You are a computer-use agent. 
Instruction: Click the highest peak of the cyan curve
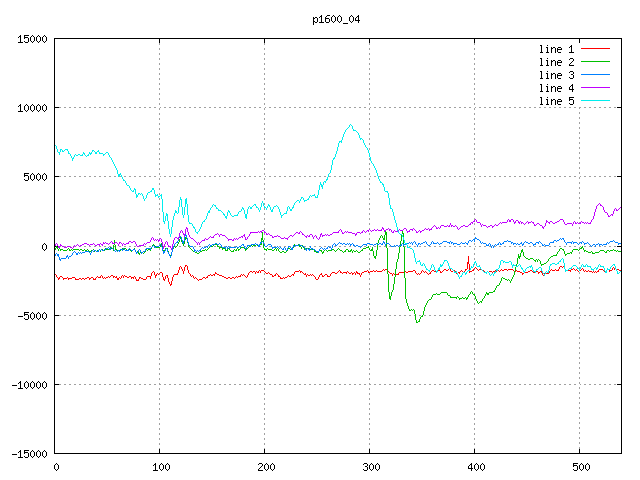coord(349,125)
